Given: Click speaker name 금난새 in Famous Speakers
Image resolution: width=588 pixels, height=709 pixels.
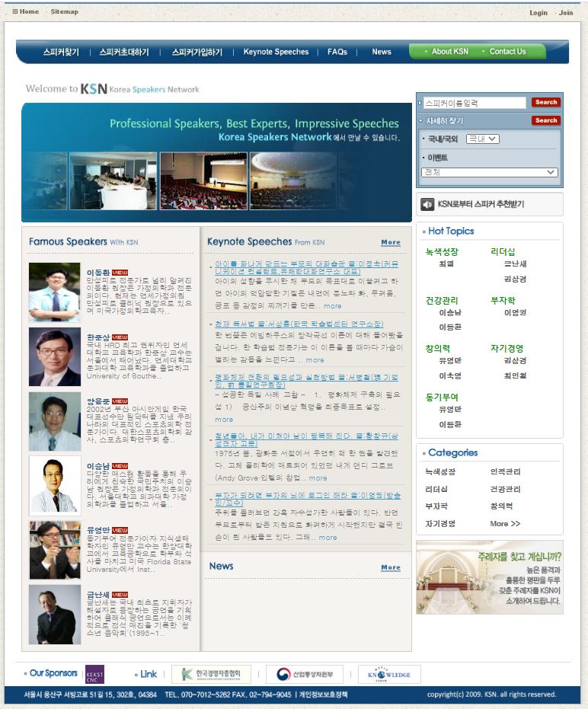Looking at the screenshot, I should click(98, 595).
